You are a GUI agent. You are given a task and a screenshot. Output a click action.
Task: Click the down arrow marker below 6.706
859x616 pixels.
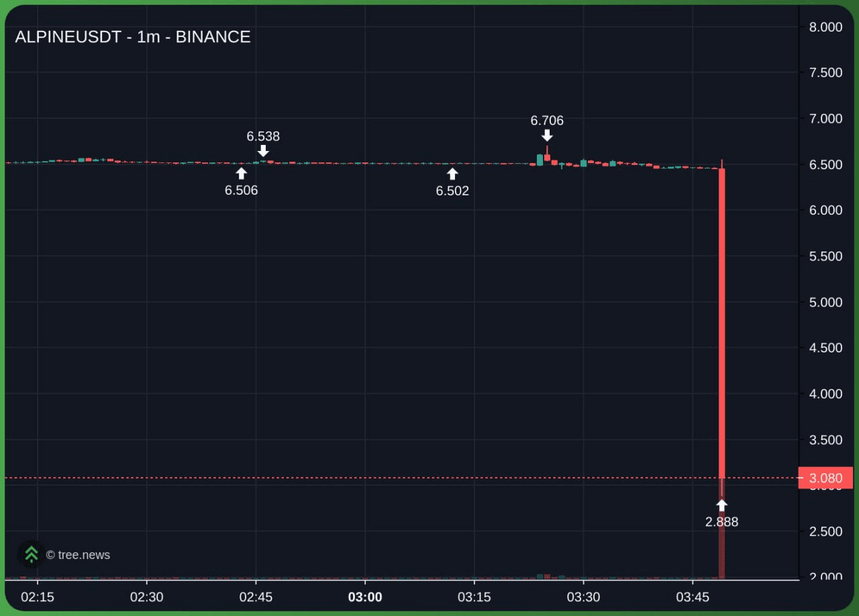click(x=547, y=136)
